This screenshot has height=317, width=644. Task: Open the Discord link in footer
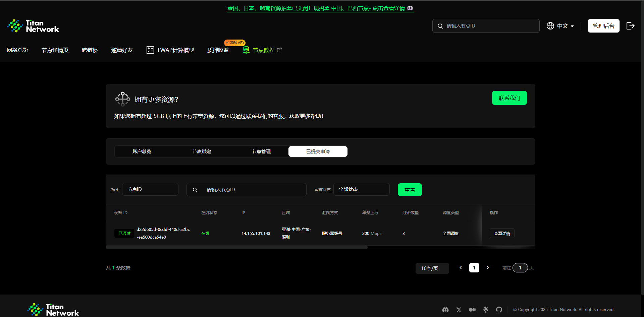tap(445, 310)
